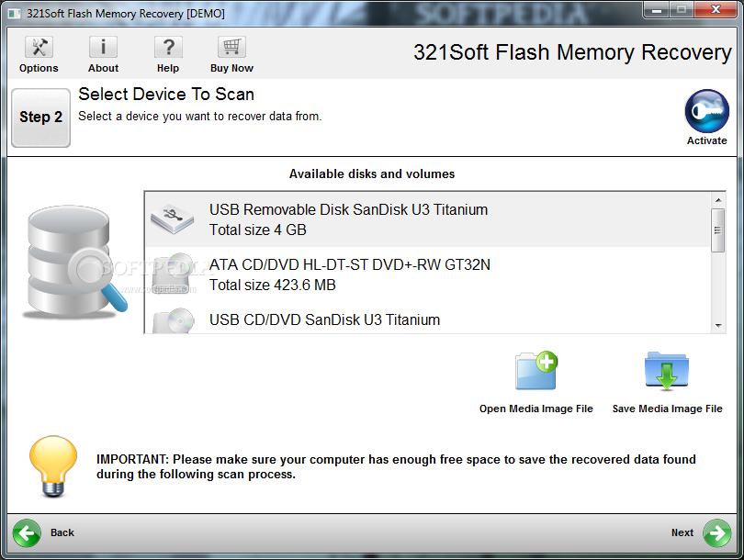Click the Open Media Image File label
This screenshot has height=560, width=744.
pyautogui.click(x=536, y=409)
